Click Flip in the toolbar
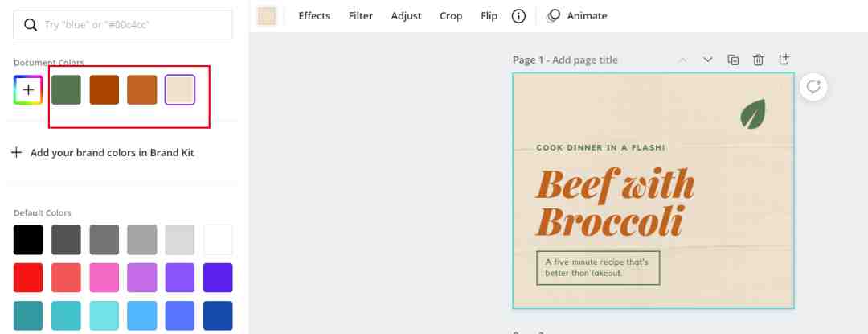Viewport: 868px width, 334px height. point(489,16)
